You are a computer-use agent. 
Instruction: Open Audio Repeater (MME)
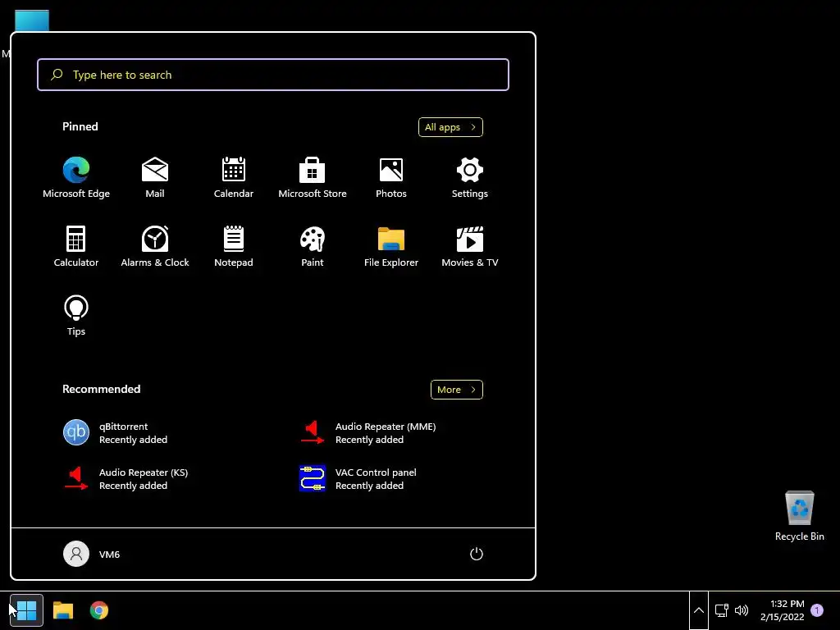pos(367,433)
